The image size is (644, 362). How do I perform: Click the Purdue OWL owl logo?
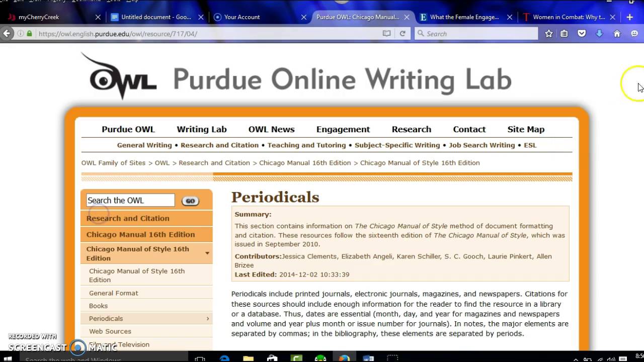pyautogui.click(x=119, y=76)
